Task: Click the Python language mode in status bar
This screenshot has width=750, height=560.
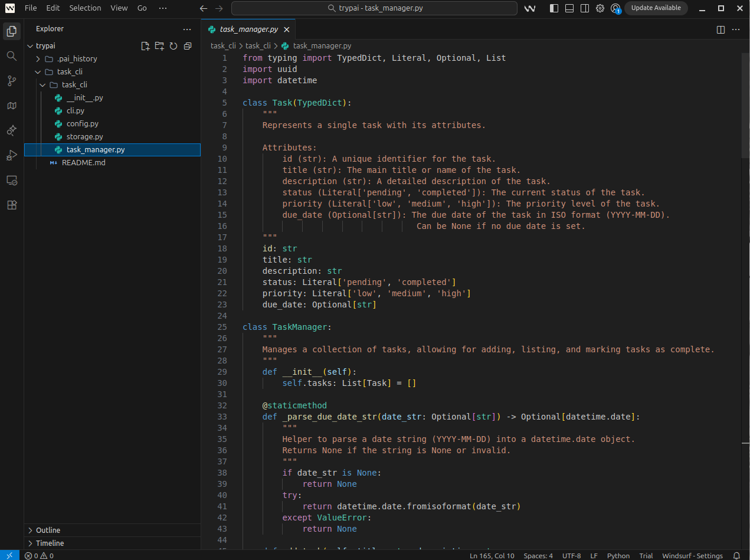Action: (618, 556)
